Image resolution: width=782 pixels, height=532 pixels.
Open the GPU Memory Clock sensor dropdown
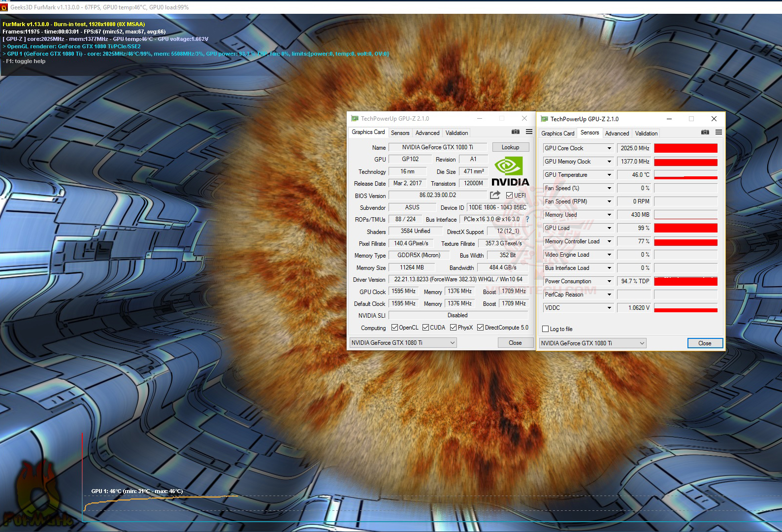click(x=609, y=162)
